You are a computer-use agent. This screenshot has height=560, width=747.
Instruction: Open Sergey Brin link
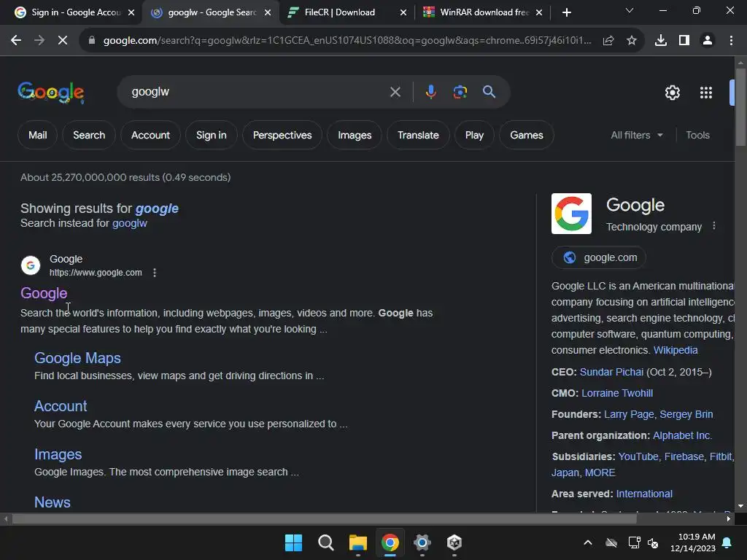pyautogui.click(x=686, y=414)
